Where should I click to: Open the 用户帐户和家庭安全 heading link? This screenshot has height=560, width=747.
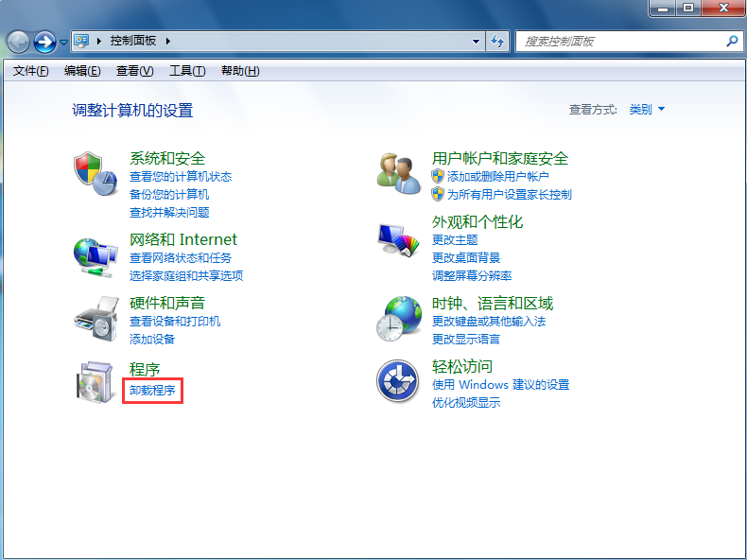500,158
